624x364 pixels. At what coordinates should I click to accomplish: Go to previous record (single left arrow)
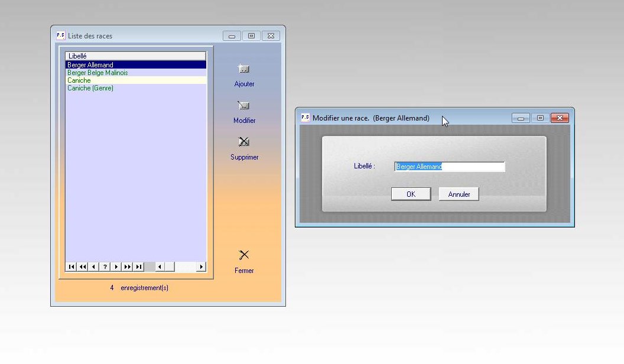coord(94,267)
